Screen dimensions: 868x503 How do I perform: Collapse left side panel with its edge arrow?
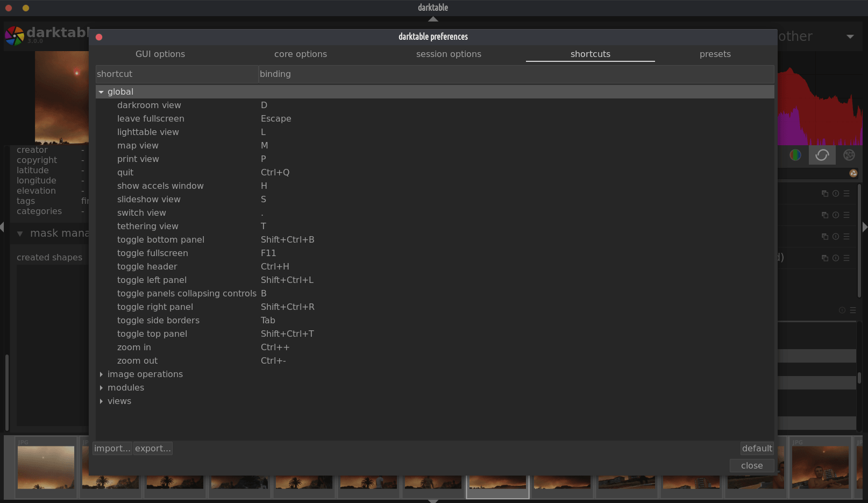coord(2,228)
